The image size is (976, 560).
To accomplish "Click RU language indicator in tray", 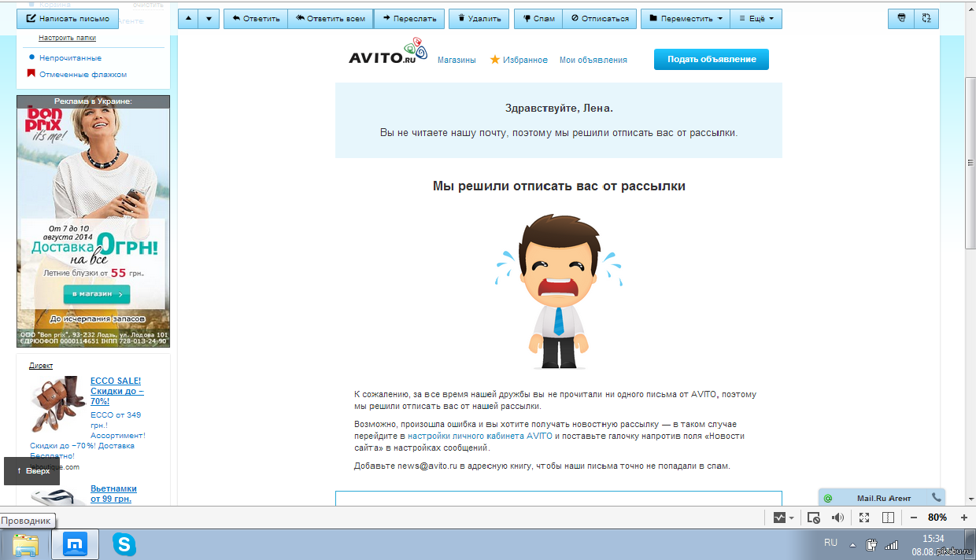I will (x=830, y=543).
